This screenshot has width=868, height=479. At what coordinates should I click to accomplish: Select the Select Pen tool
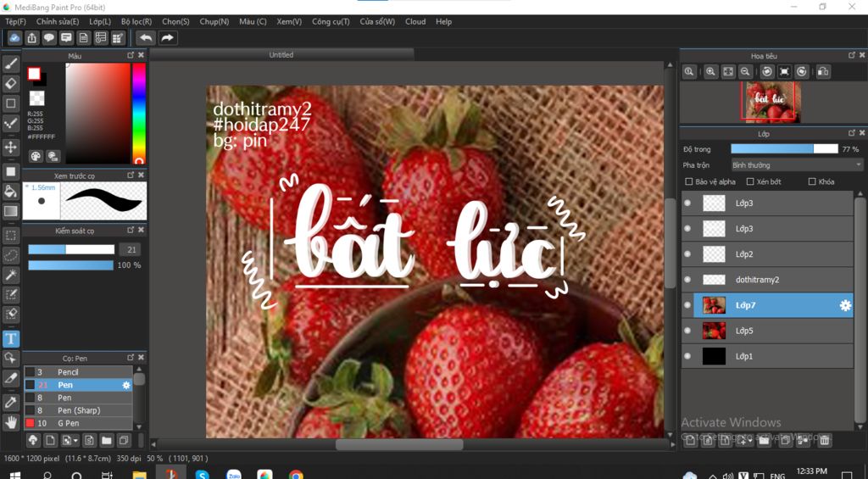tap(10, 294)
